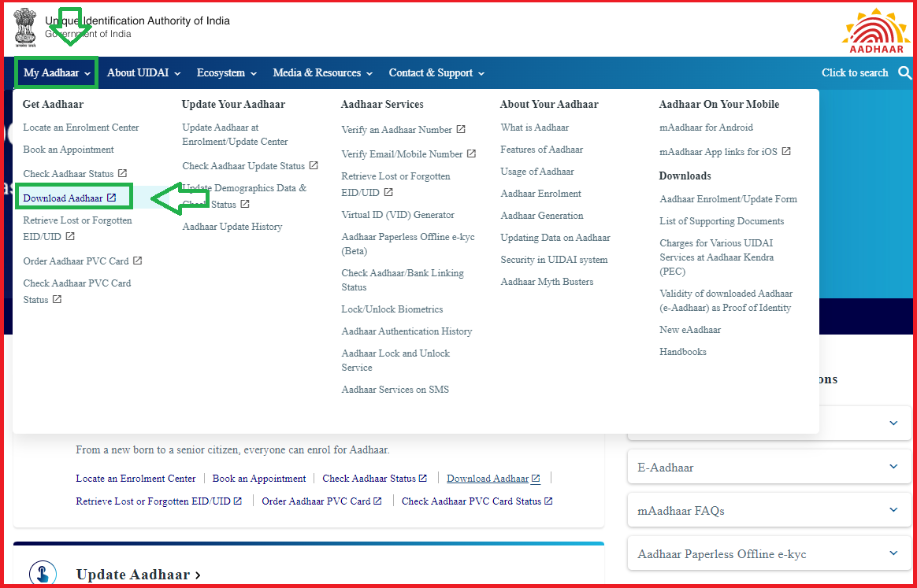
Task: Select Locate an Enrolment Center in menu
Action: 81,128
